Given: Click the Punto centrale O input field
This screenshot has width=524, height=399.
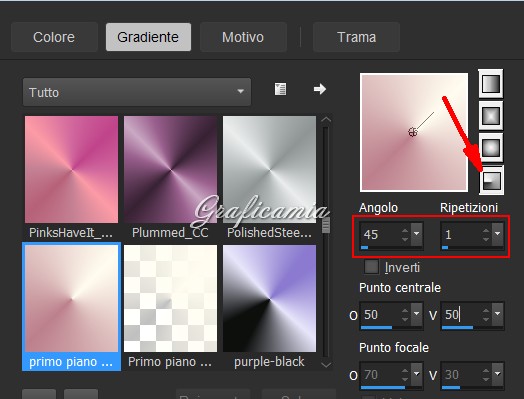Looking at the screenshot, I should 381,314.
